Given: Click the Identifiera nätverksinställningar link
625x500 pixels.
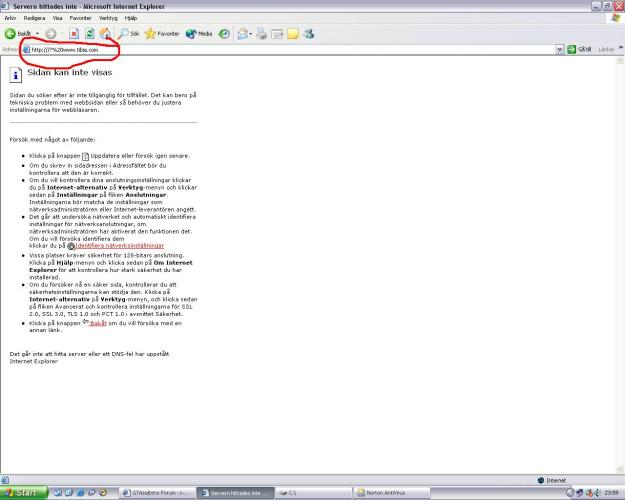Looking at the screenshot, I should 120,246.
